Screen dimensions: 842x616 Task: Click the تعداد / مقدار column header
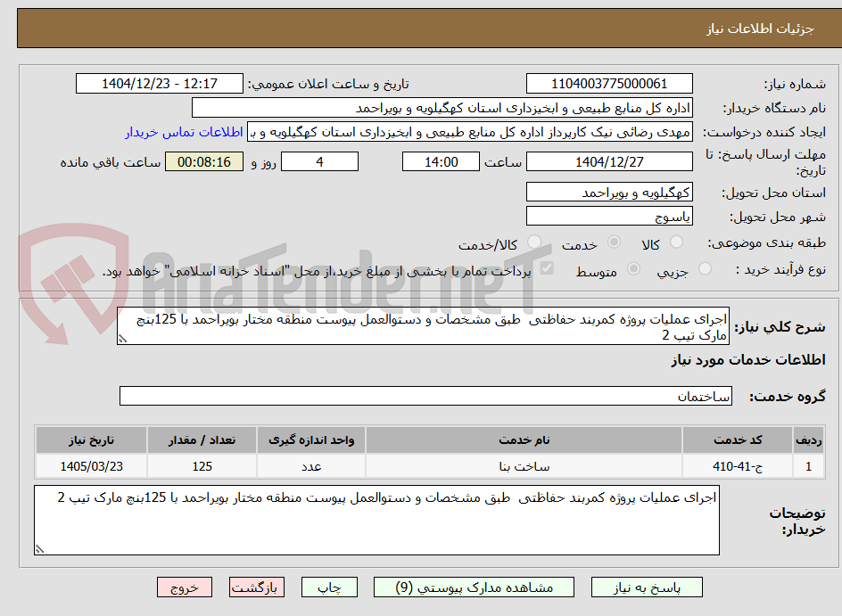pos(202,440)
